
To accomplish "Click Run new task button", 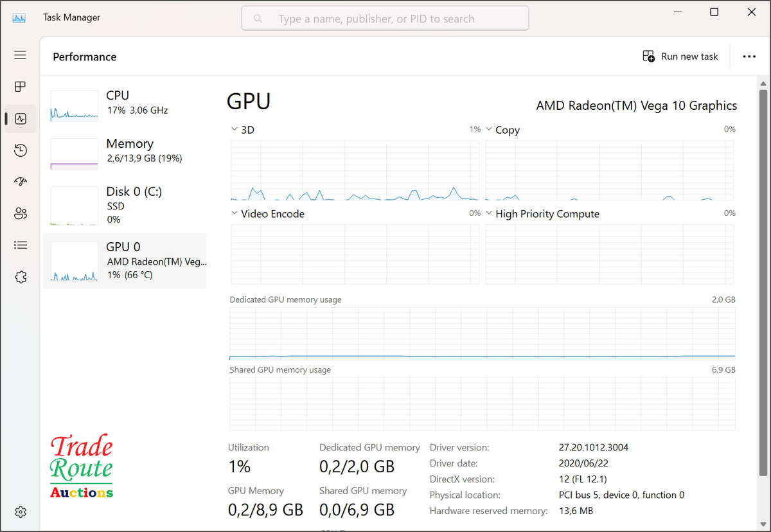I will 680,57.
